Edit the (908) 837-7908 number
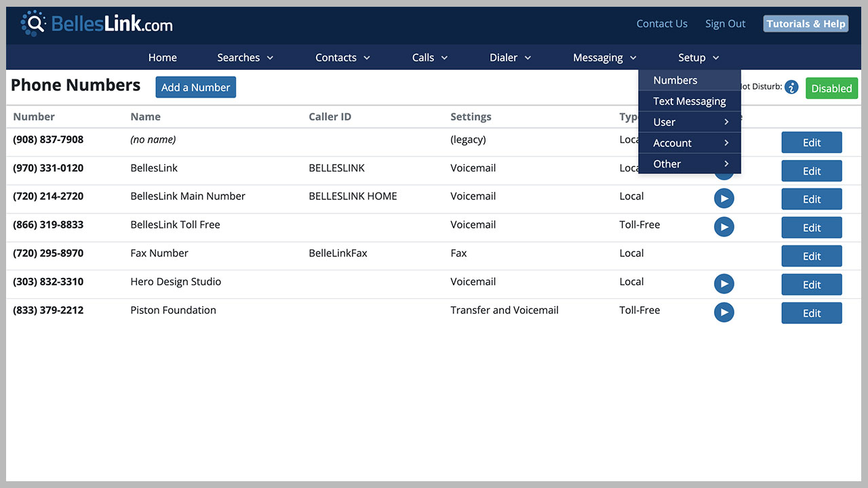The width and height of the screenshot is (868, 488). click(812, 142)
